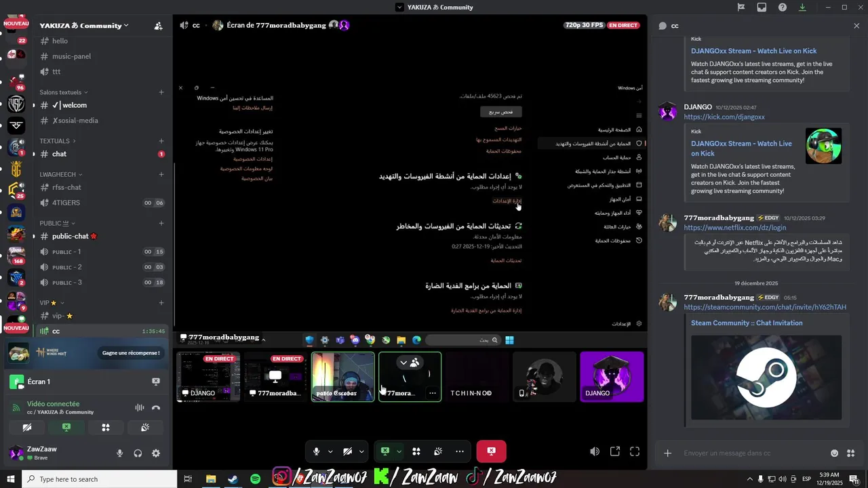868x488 pixels.
Task: Toggle the microphone mute in user panel
Action: (120, 453)
